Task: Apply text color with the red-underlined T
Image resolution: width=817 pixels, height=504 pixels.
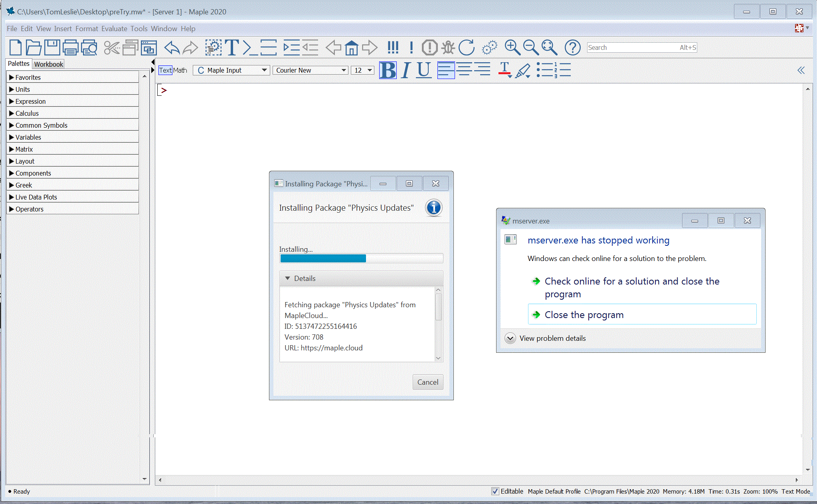Action: point(505,70)
